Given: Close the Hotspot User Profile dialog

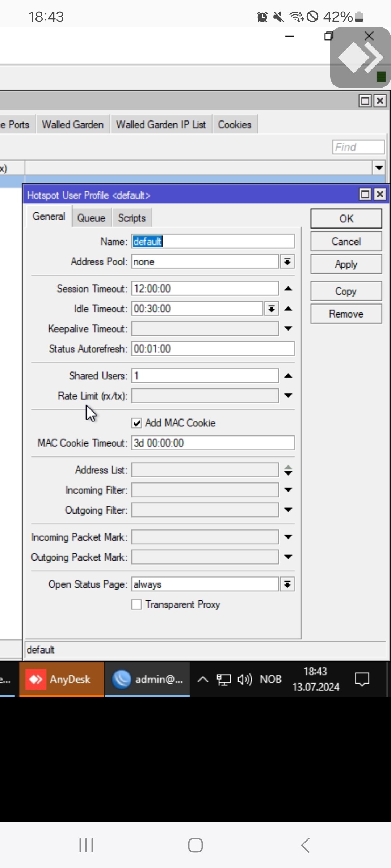Looking at the screenshot, I should click(380, 195).
